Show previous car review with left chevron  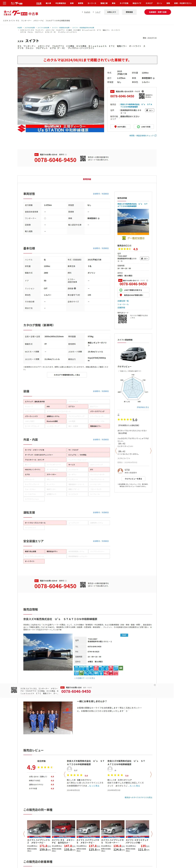[x=116, y=451]
